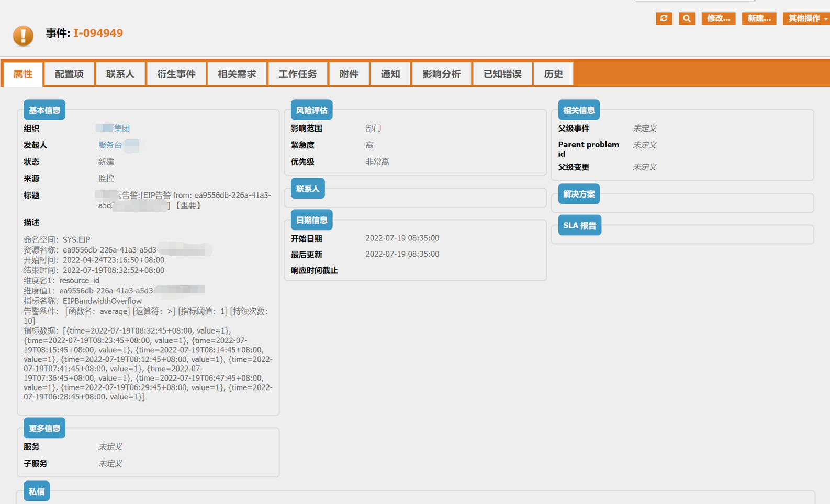View the 影响分析 tab
This screenshot has width=830, height=504.
(x=442, y=74)
